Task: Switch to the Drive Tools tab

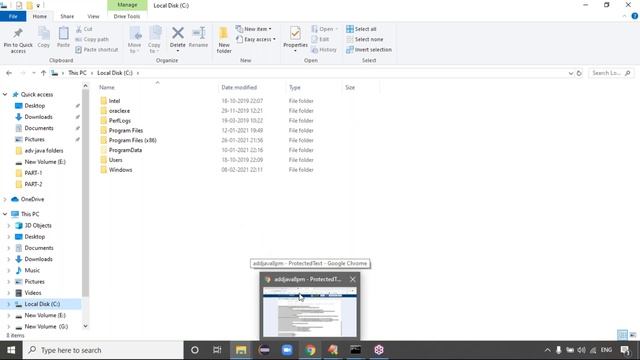Action: 127,16
